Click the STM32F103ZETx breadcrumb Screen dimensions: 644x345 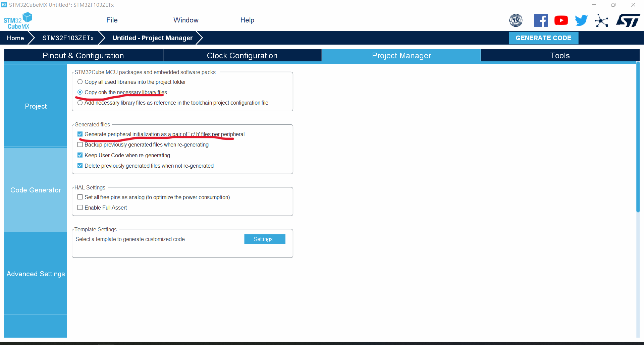pyautogui.click(x=68, y=38)
